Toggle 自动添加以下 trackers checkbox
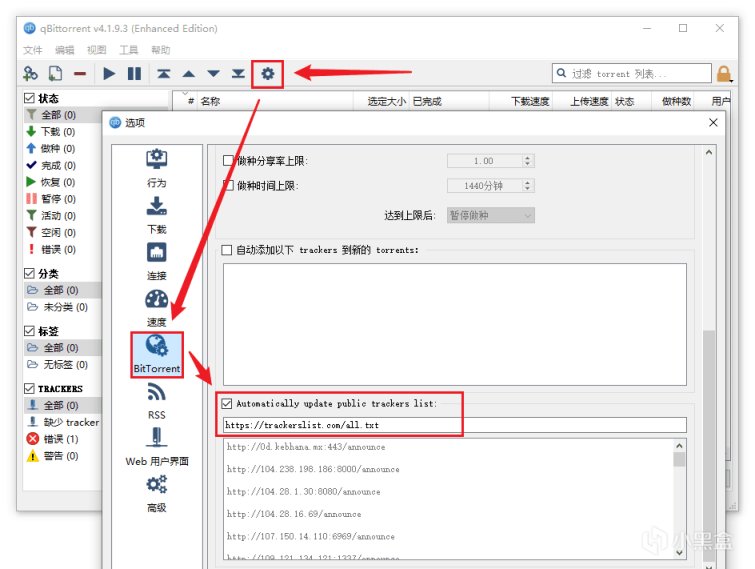The height and width of the screenshot is (569, 755). coord(226,250)
